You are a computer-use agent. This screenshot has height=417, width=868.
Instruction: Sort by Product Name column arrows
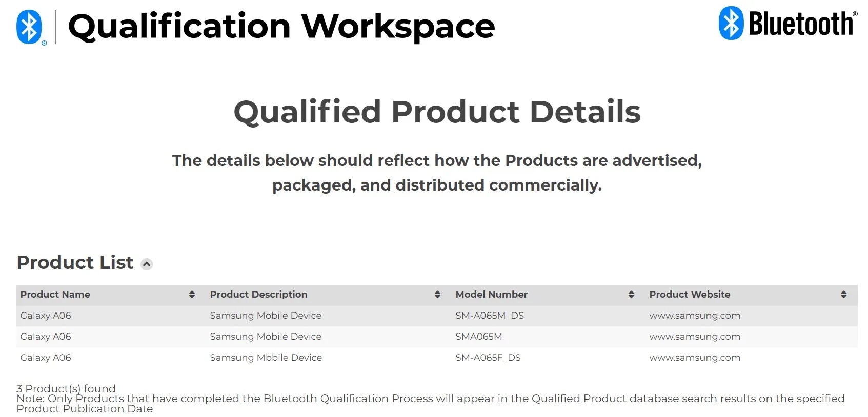(192, 295)
